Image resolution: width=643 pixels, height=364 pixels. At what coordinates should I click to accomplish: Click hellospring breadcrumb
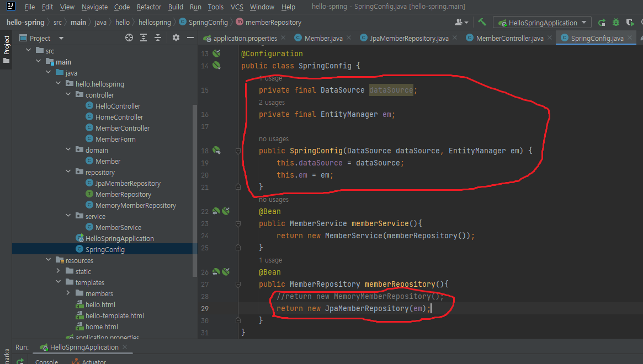pyautogui.click(x=155, y=22)
